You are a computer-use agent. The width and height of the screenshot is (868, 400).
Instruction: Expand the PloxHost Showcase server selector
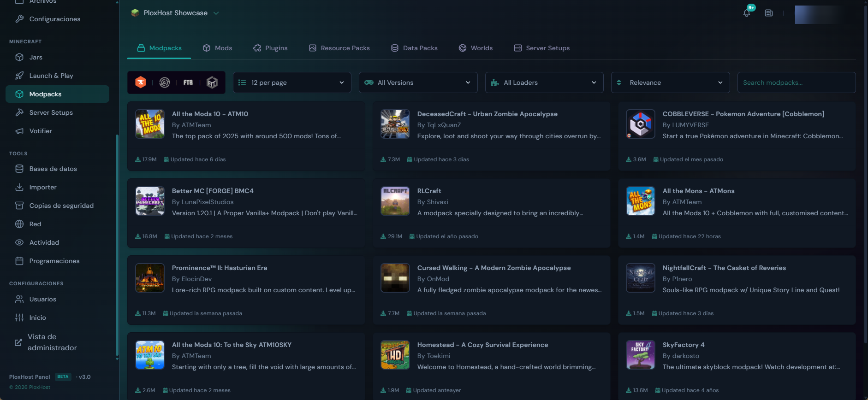pos(175,13)
